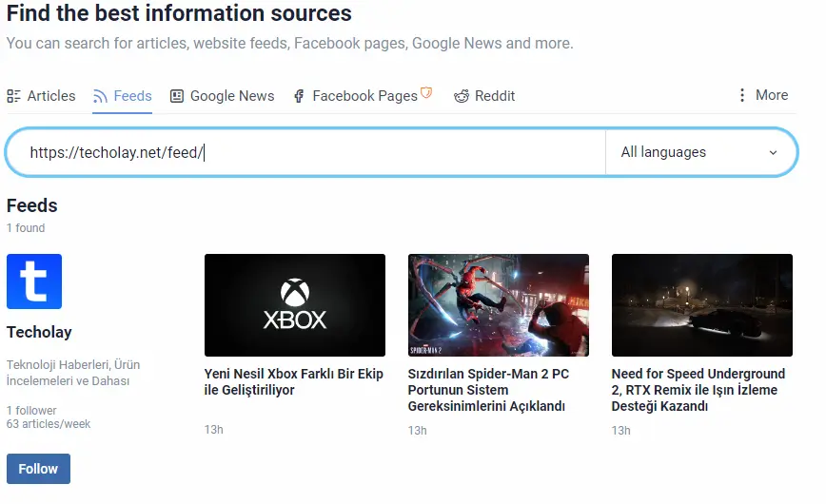This screenshot has width=826, height=504.
Task: Click the 13h timestamp under Spider-Man article
Action: (417, 431)
